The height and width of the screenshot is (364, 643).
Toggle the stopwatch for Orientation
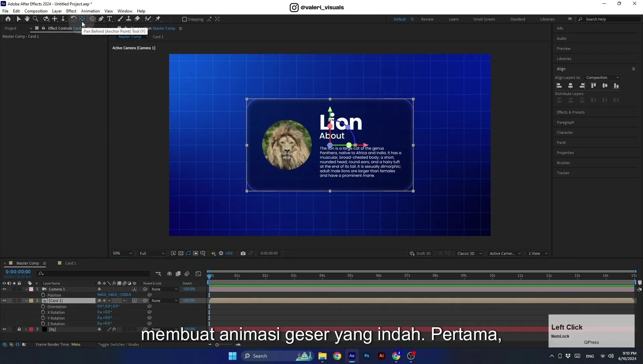[43, 306]
